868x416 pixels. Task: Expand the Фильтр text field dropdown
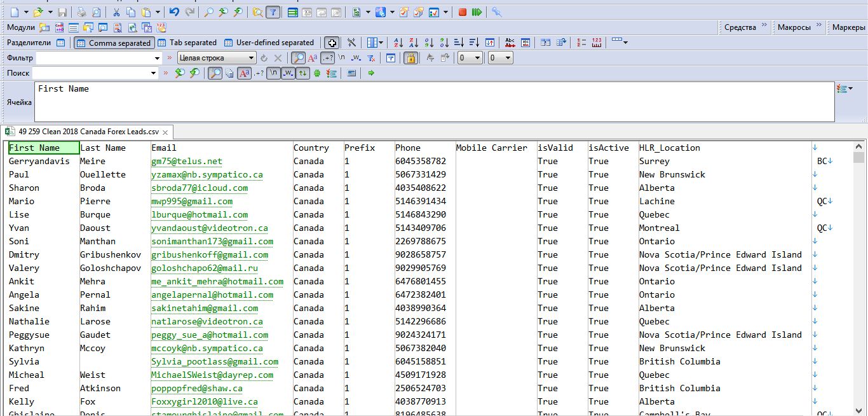click(x=158, y=58)
